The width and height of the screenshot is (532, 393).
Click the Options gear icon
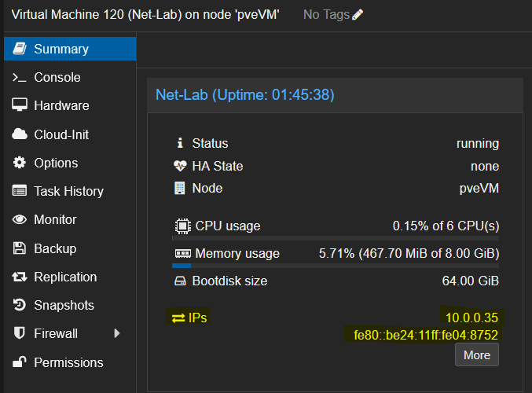[x=20, y=163]
